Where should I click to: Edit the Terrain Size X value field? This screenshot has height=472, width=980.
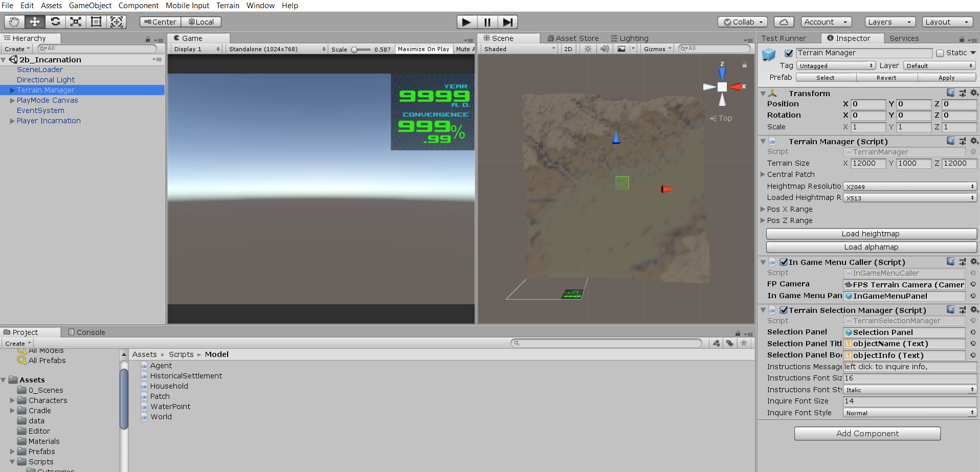point(867,163)
